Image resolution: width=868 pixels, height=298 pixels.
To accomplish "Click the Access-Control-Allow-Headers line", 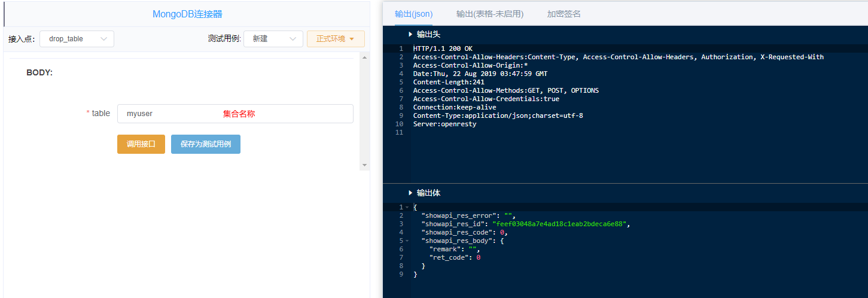I will point(618,57).
